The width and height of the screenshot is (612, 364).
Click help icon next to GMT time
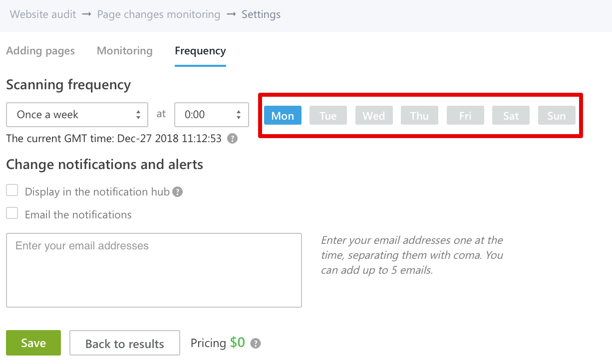pos(232,139)
